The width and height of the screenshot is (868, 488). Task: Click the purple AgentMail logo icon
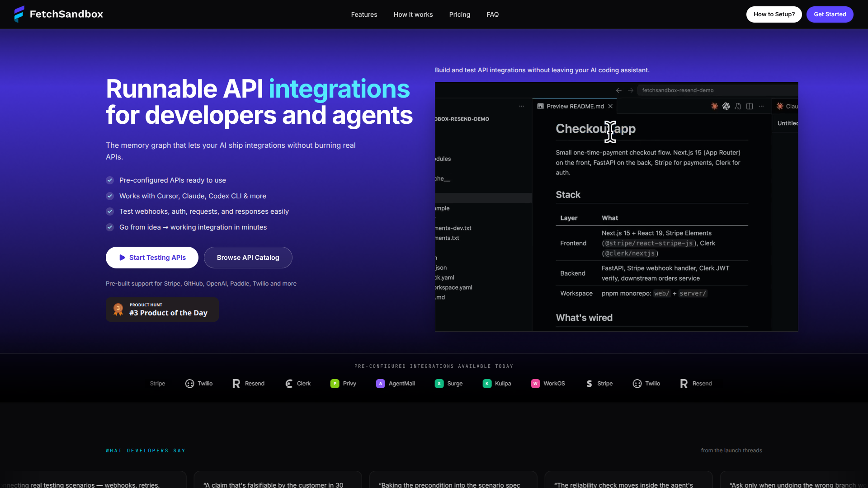coord(380,384)
